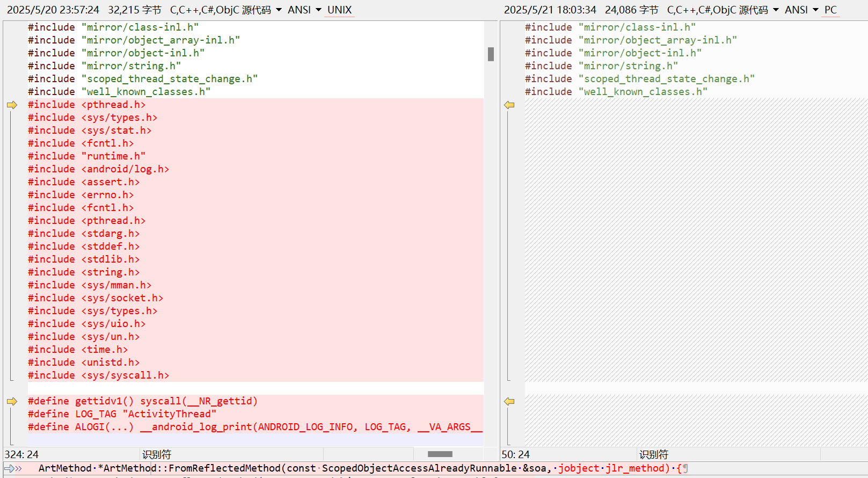
Task: Click right status bar '识别符' label
Action: pyautogui.click(x=654, y=454)
